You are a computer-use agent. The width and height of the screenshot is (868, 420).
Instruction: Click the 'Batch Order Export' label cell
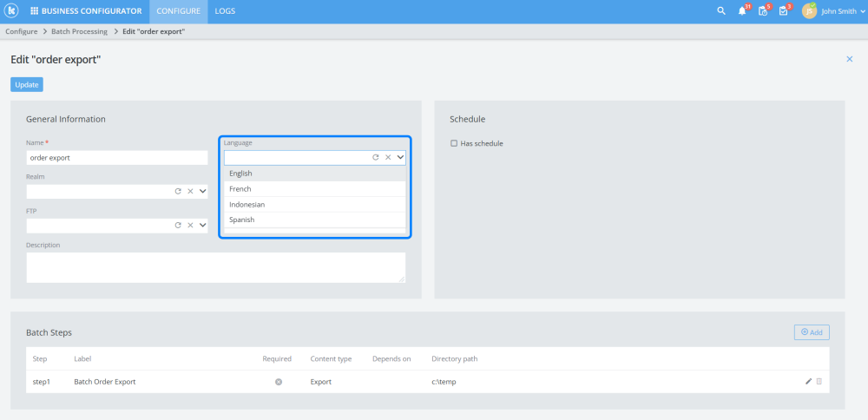[105, 382]
